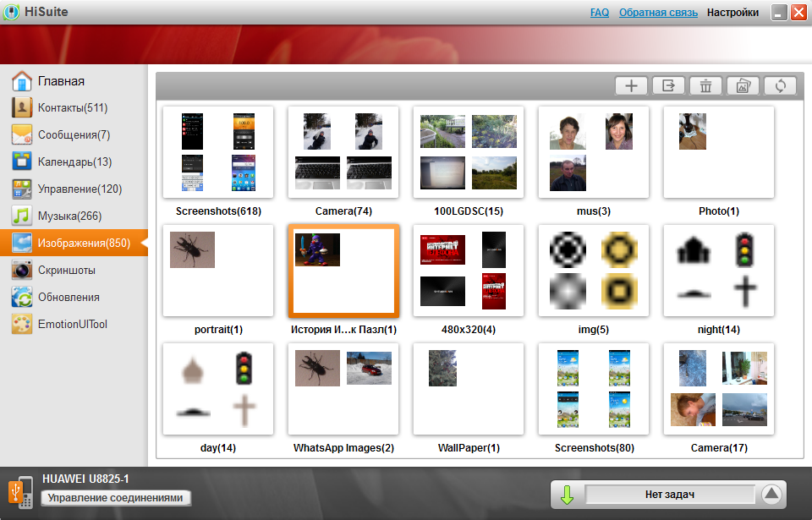Click the USB phone device icon
This screenshot has width=812, height=520.
tap(20, 492)
